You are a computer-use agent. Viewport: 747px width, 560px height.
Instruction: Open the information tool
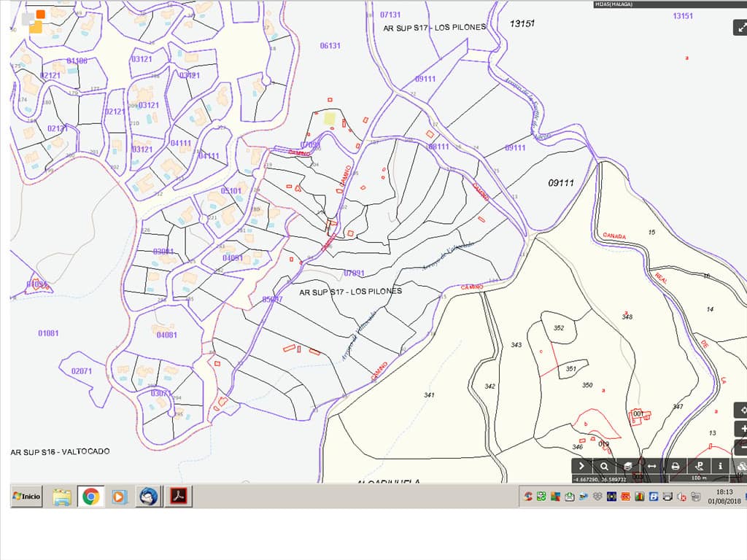point(721,466)
